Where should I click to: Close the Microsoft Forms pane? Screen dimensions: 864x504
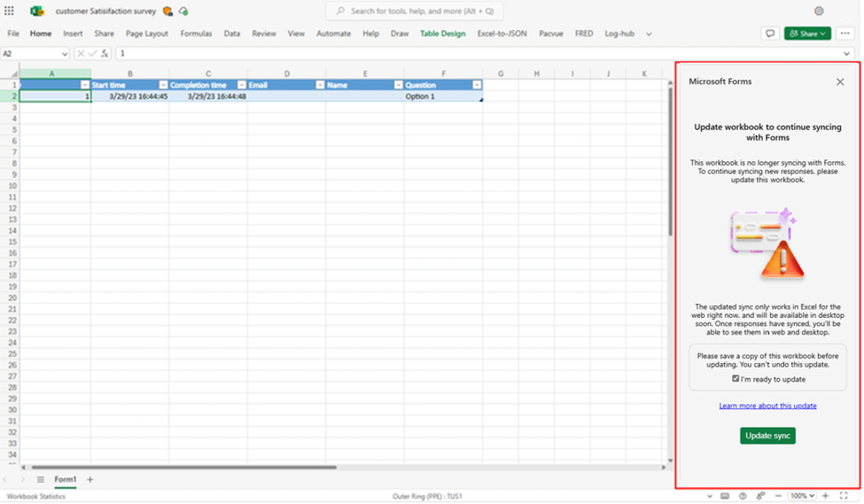tap(840, 82)
